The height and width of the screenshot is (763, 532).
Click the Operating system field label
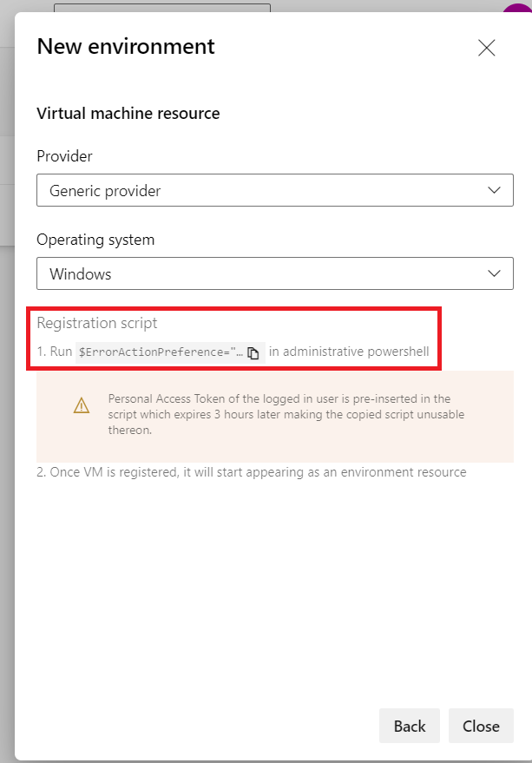coord(95,240)
